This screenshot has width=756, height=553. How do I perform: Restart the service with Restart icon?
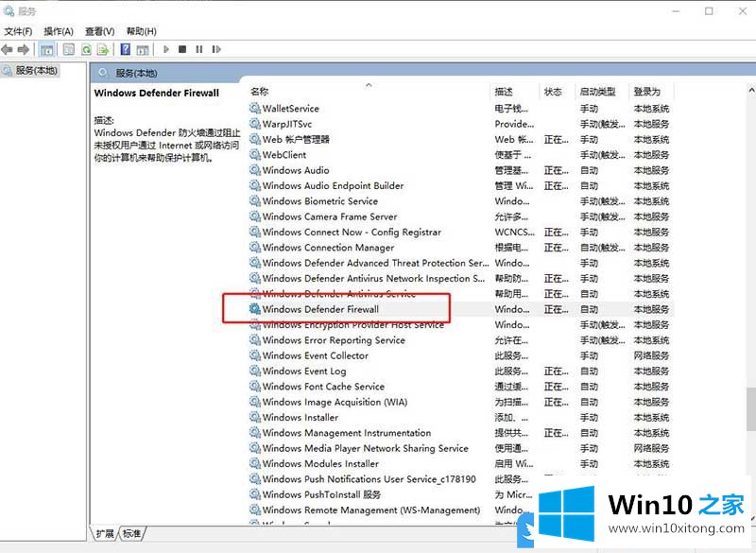(216, 49)
